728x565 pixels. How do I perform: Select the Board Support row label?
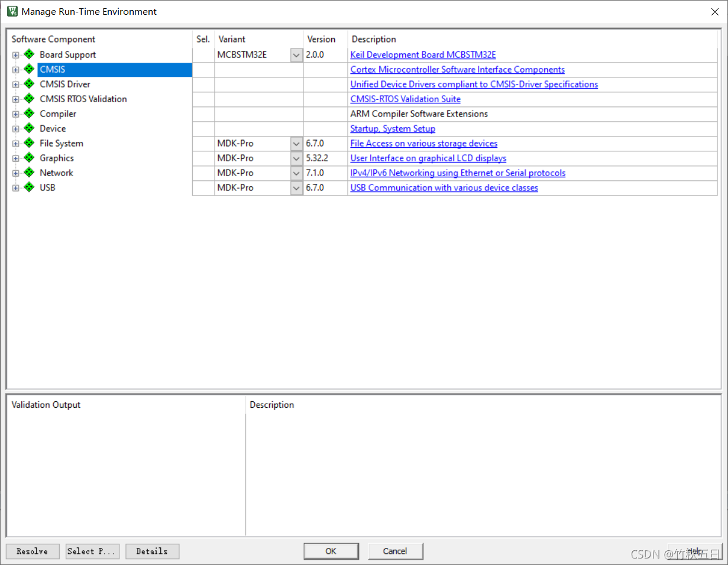click(68, 55)
